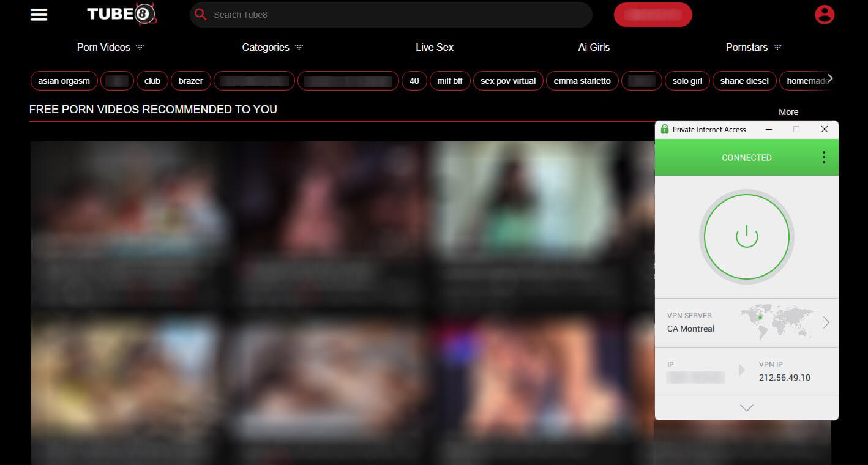Expand the PIA window bottom chevron
The width and height of the screenshot is (868, 465).
coord(746,408)
